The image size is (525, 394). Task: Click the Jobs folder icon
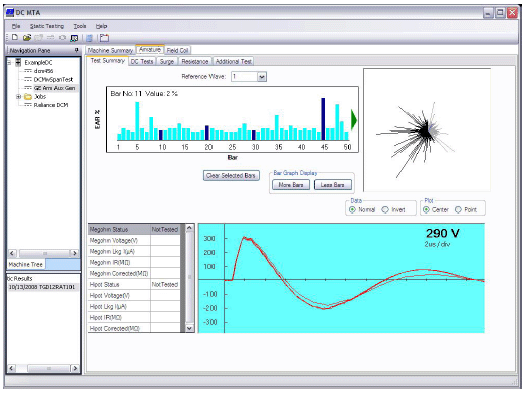pyautogui.click(x=28, y=97)
